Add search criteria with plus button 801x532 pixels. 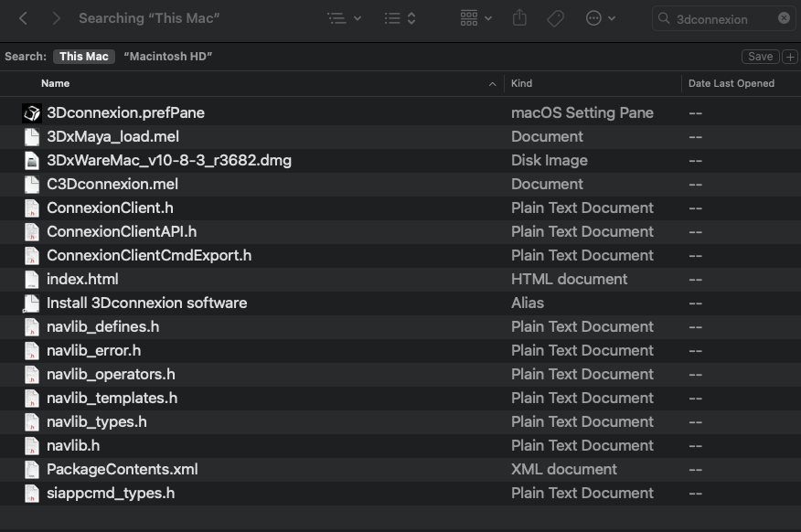click(x=791, y=57)
